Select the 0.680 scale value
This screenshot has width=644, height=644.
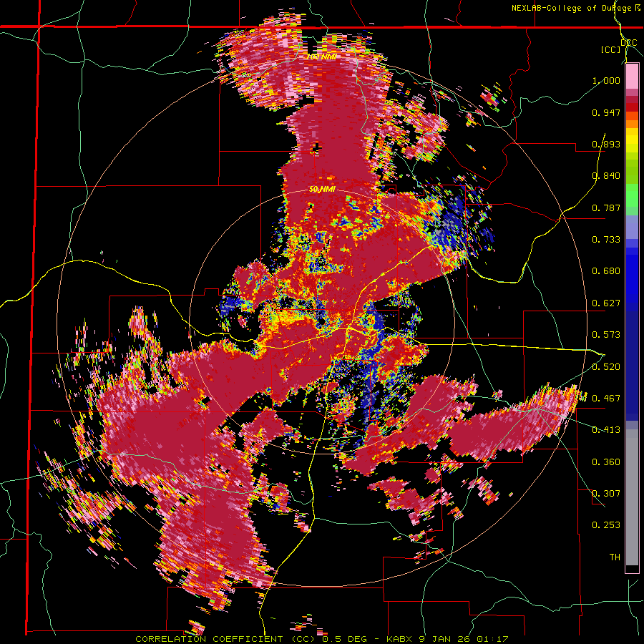point(606,271)
